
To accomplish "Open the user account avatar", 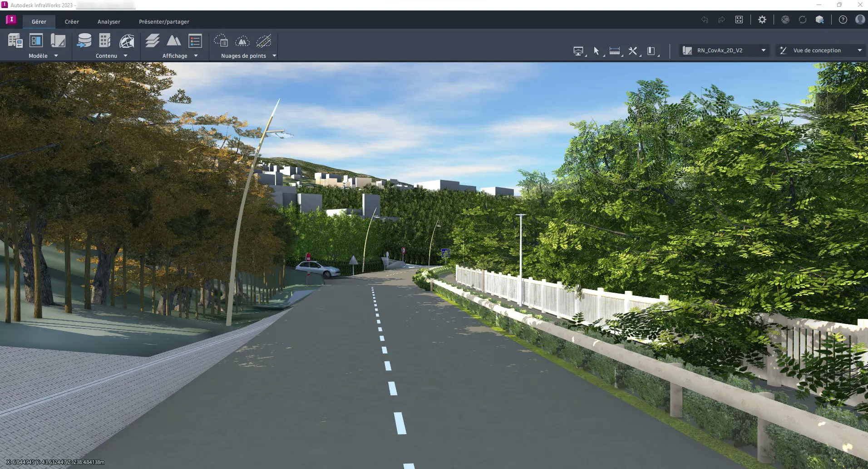I will [860, 20].
